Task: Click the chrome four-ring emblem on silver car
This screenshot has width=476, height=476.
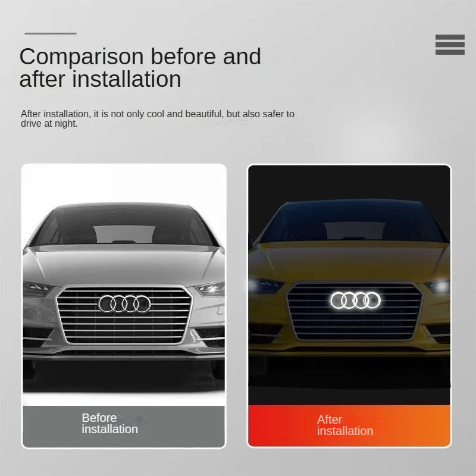Action: coord(124,303)
